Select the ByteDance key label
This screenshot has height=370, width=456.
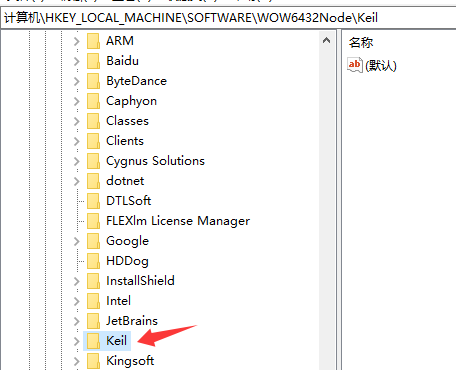tap(136, 81)
